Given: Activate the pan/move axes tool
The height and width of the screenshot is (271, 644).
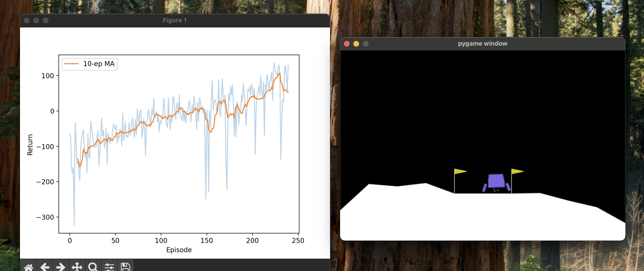Looking at the screenshot, I should coord(77,267).
